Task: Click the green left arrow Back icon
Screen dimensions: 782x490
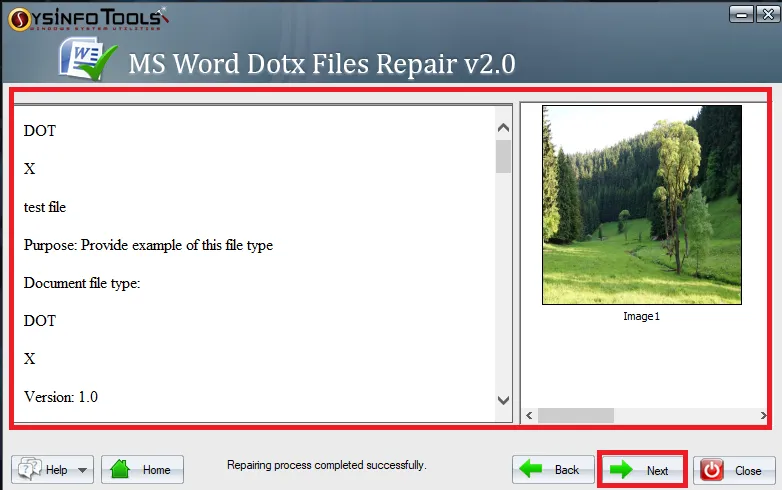Action: 531,469
